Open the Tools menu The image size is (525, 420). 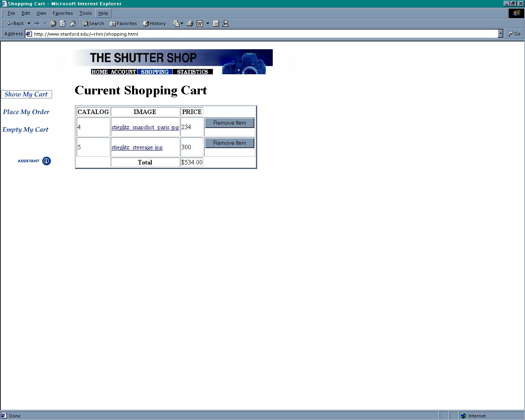click(85, 13)
